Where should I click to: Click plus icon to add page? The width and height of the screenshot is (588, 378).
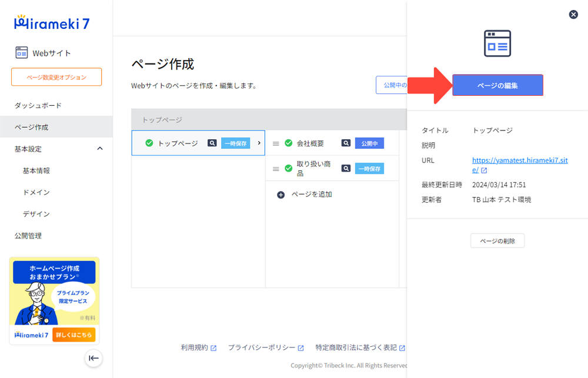(x=280, y=195)
